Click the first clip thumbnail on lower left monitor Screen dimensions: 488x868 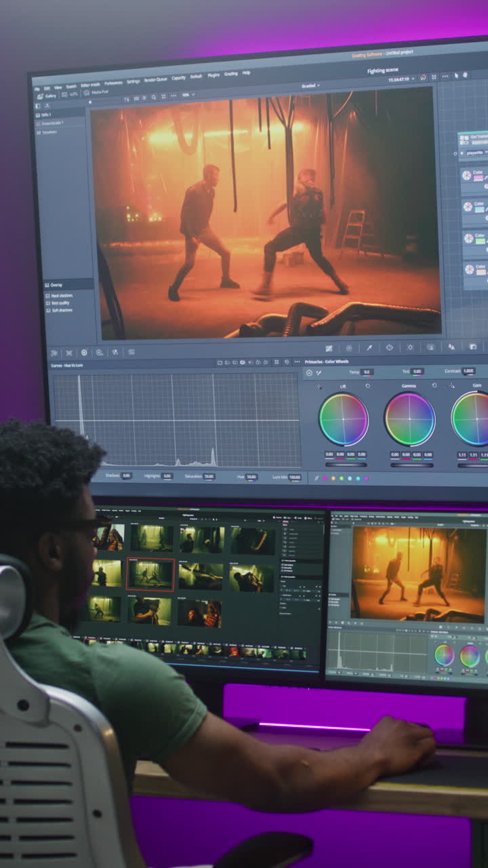[x=110, y=537]
